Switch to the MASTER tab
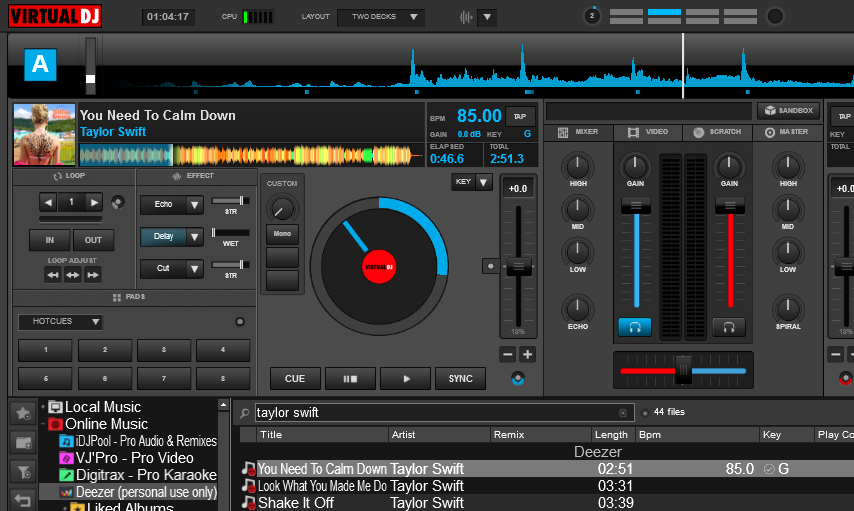This screenshot has height=511, width=854. [787, 132]
